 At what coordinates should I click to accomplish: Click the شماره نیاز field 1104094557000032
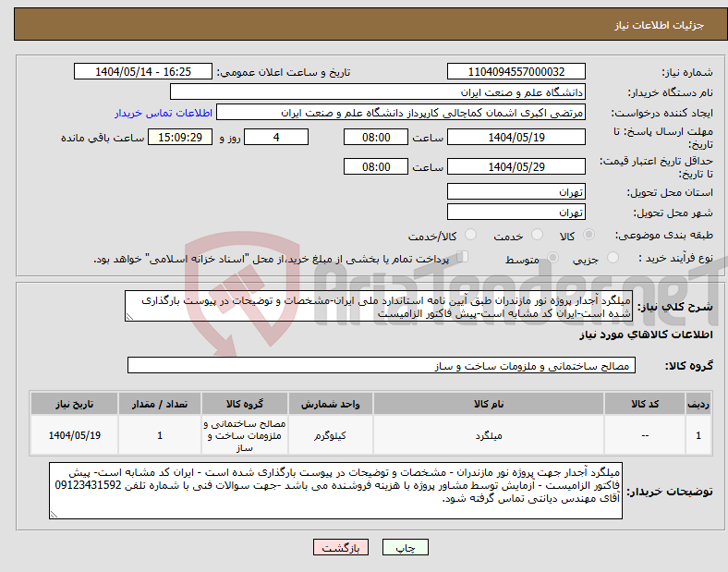[516, 71]
